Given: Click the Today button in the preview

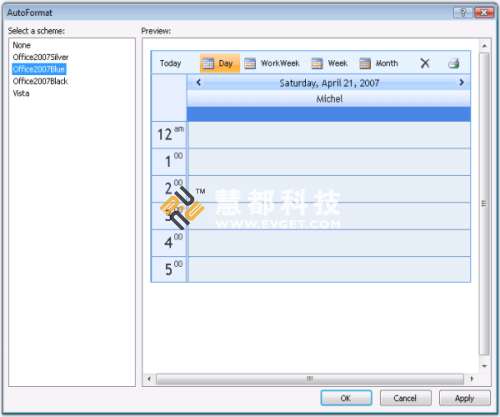Looking at the screenshot, I should tap(170, 63).
